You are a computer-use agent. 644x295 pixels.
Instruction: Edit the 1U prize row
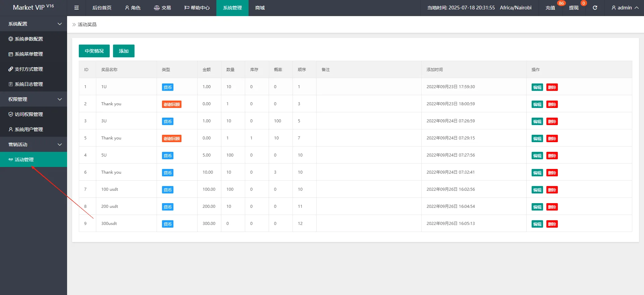[x=537, y=87]
